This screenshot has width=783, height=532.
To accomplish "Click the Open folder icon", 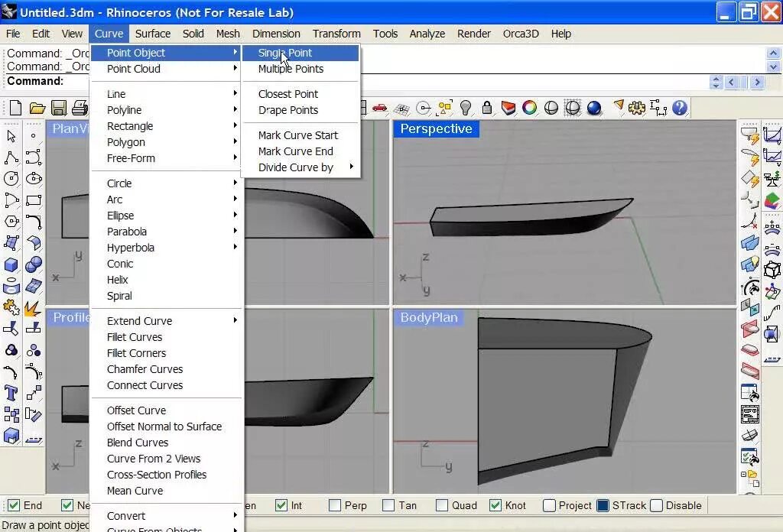I will point(37,108).
